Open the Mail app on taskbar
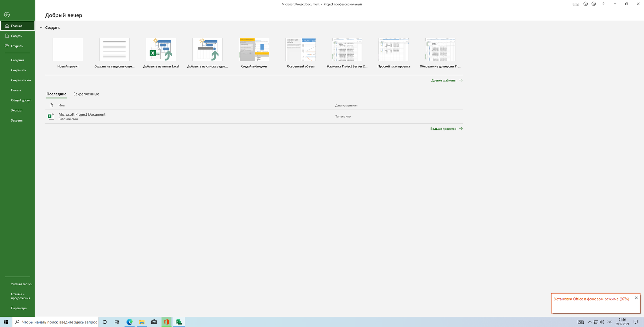The height and width of the screenshot is (327, 644). point(154,322)
